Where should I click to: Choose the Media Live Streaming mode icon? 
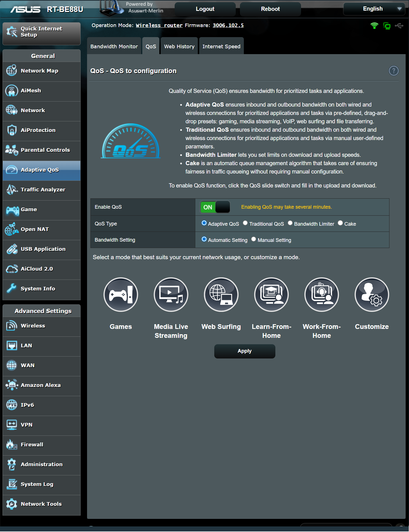(x=171, y=294)
